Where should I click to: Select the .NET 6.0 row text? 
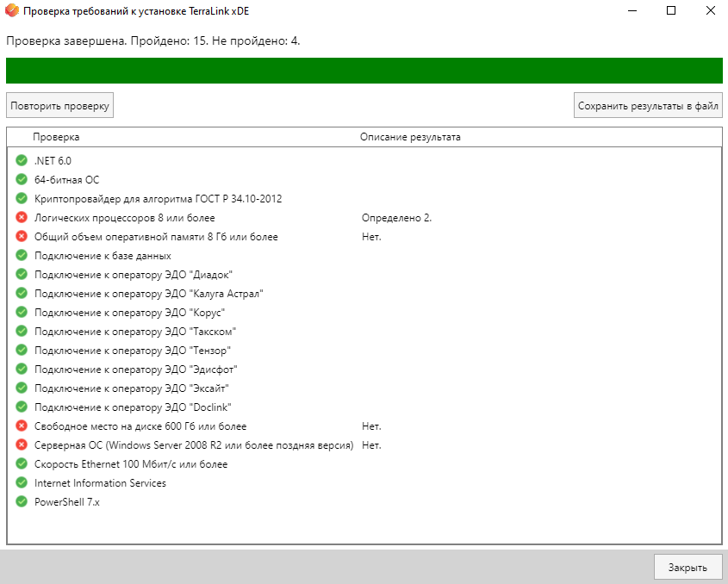[x=53, y=160]
